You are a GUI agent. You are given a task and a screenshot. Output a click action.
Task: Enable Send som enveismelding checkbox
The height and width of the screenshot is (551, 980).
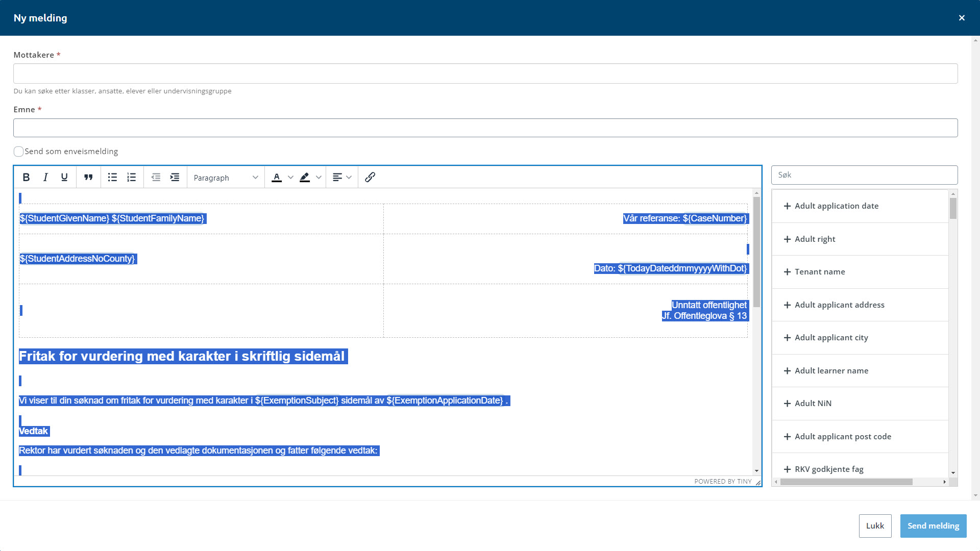tap(19, 152)
